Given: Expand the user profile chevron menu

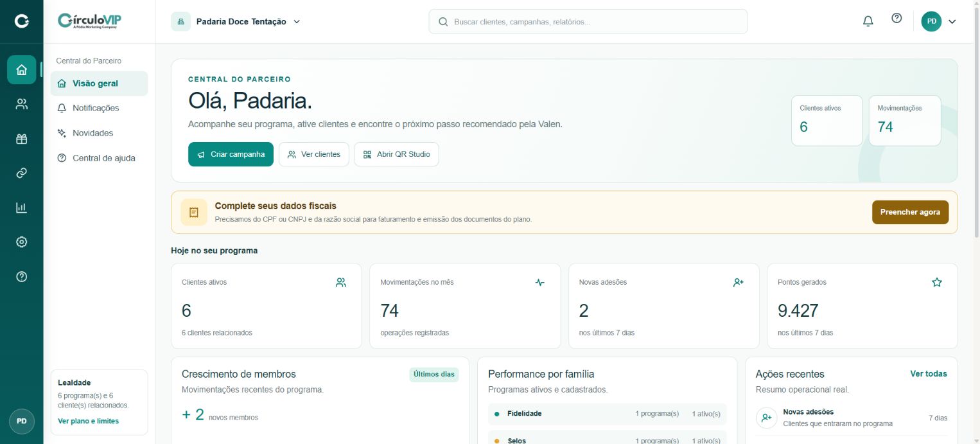Looking at the screenshot, I should tap(952, 21).
